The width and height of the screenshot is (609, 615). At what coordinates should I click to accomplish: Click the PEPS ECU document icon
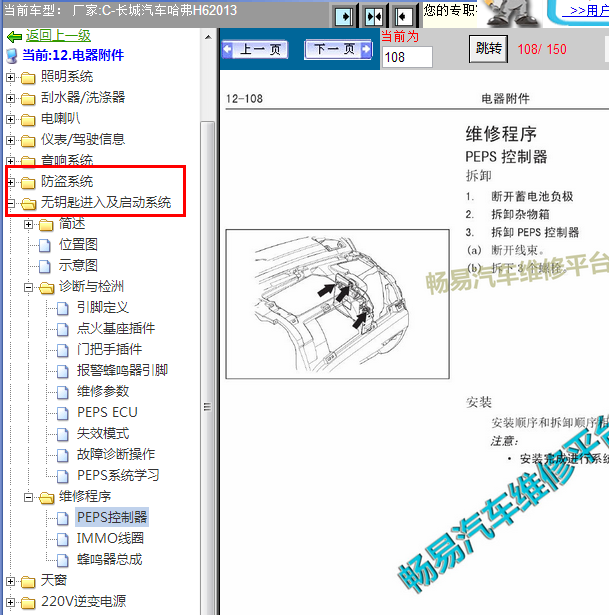click(63, 413)
